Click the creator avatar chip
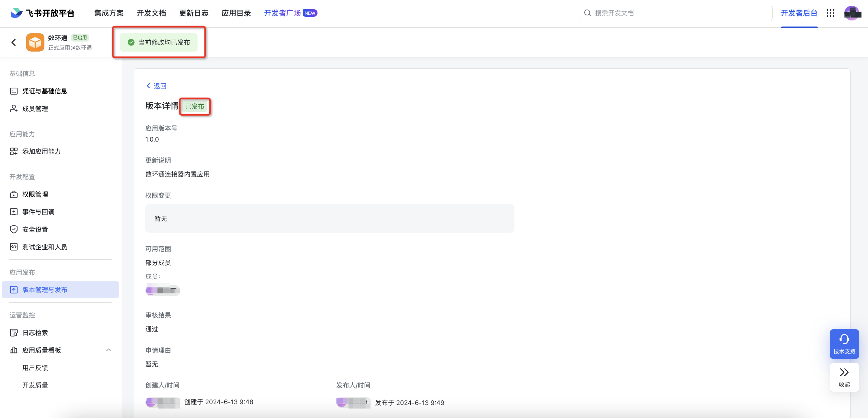This screenshot has height=418, width=868. pos(163,402)
